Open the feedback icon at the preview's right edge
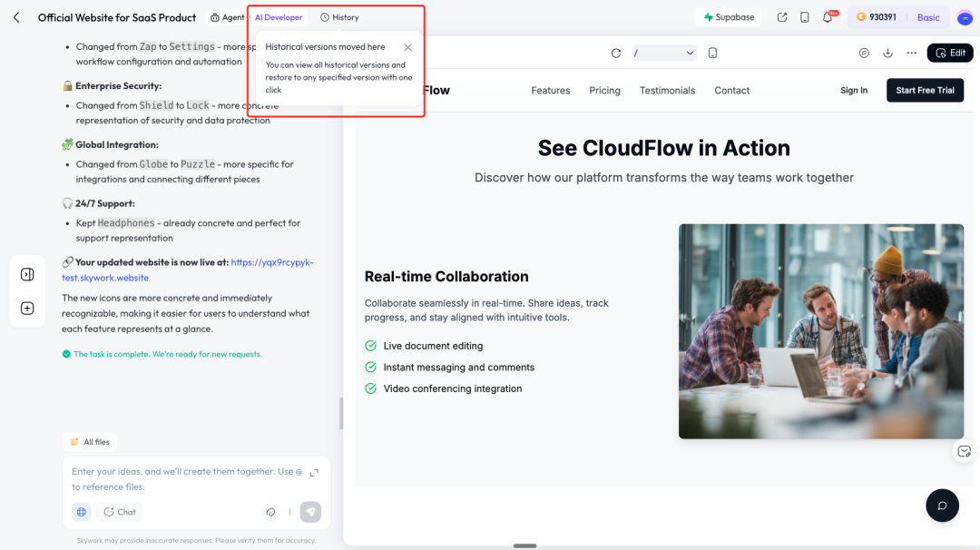980x550 pixels. 964,451
